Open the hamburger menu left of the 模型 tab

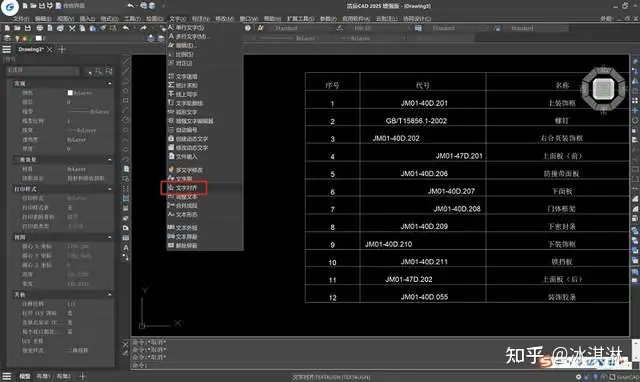pos(7,376)
